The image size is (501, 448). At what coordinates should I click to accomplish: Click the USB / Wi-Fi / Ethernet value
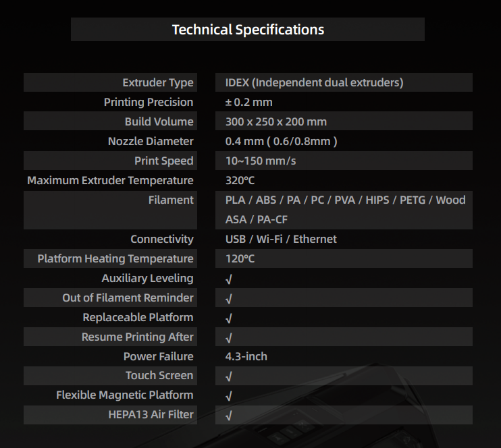click(x=281, y=240)
